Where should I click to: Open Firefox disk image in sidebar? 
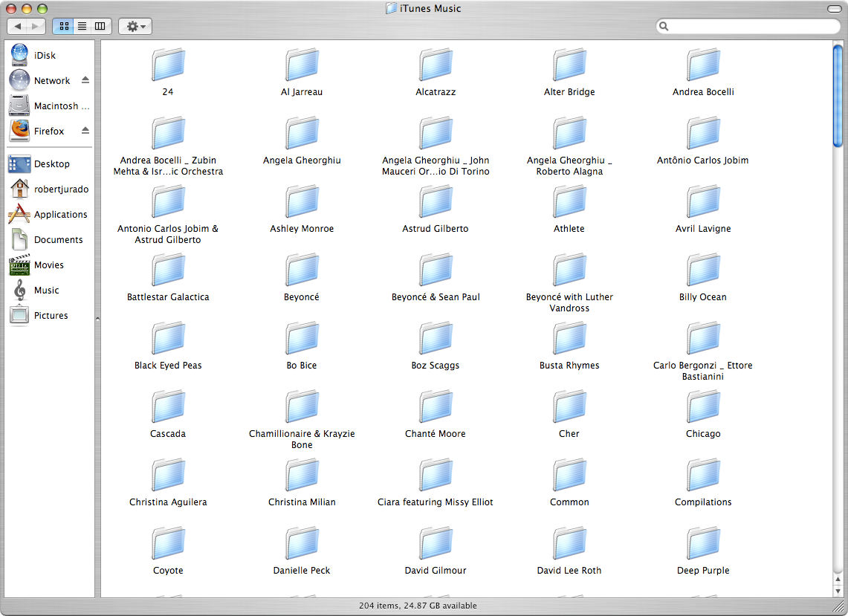[36, 132]
